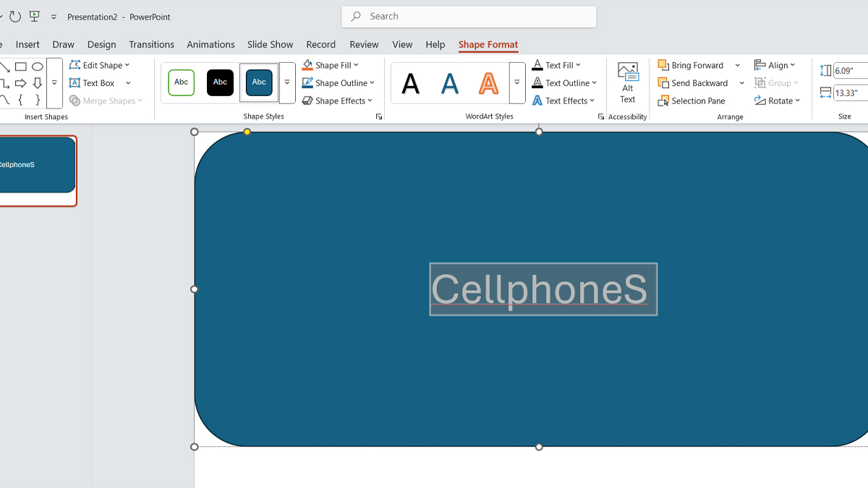The height and width of the screenshot is (488, 868).
Task: Click Bring Forward
Action: 691,65
